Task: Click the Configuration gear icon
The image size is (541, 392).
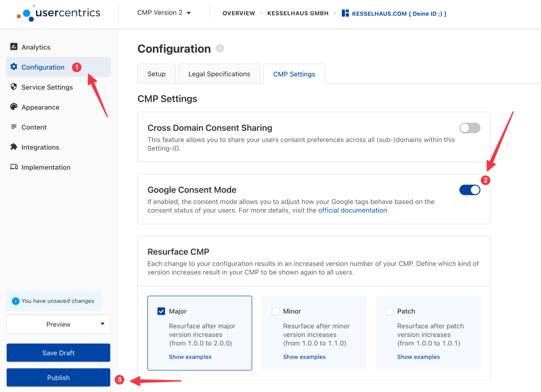Action: (14, 67)
